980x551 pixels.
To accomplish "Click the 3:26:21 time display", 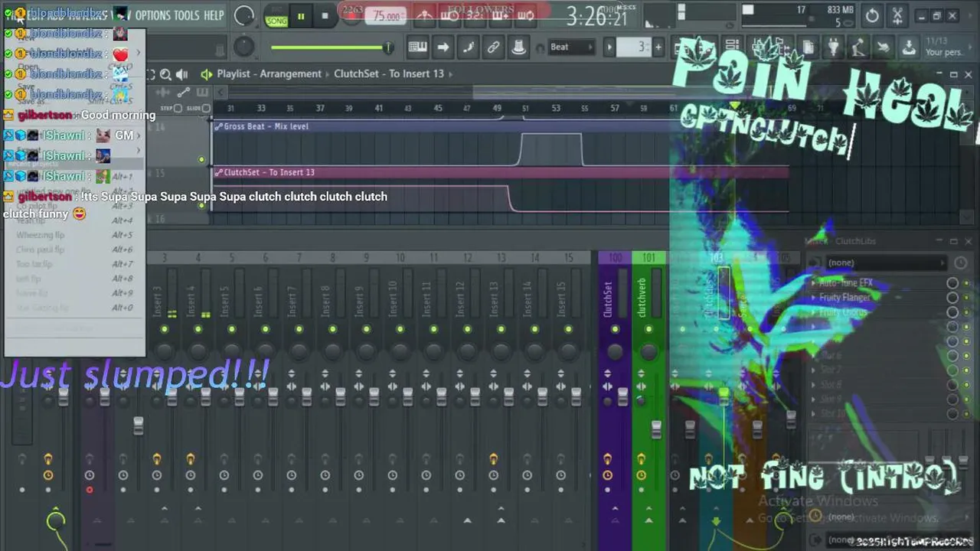I will pyautogui.click(x=596, y=16).
